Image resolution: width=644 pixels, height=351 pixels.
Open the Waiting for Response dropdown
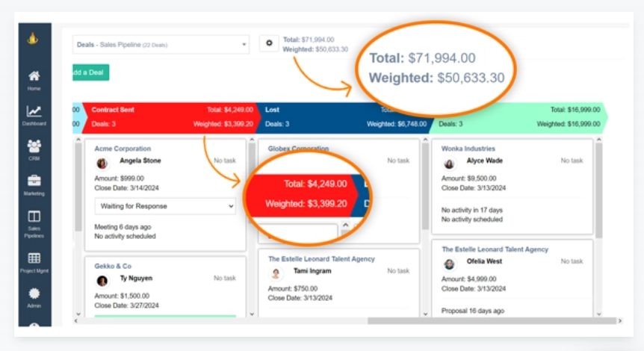click(x=165, y=206)
